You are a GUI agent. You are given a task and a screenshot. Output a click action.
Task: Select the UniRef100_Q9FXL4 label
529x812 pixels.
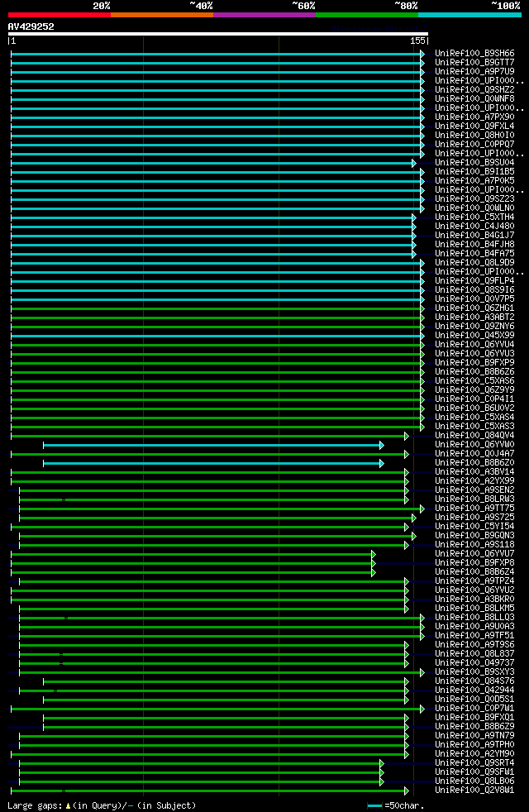[474, 127]
